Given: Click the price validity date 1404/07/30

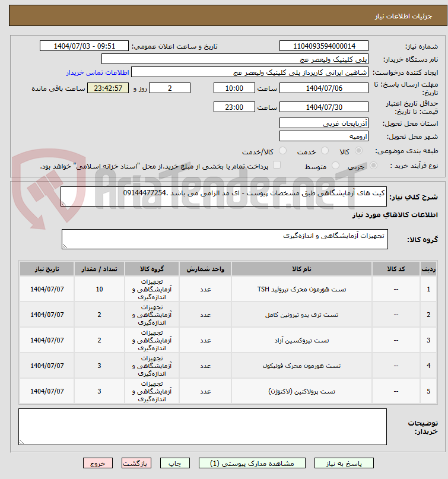Looking at the screenshot, I should click(x=324, y=107).
